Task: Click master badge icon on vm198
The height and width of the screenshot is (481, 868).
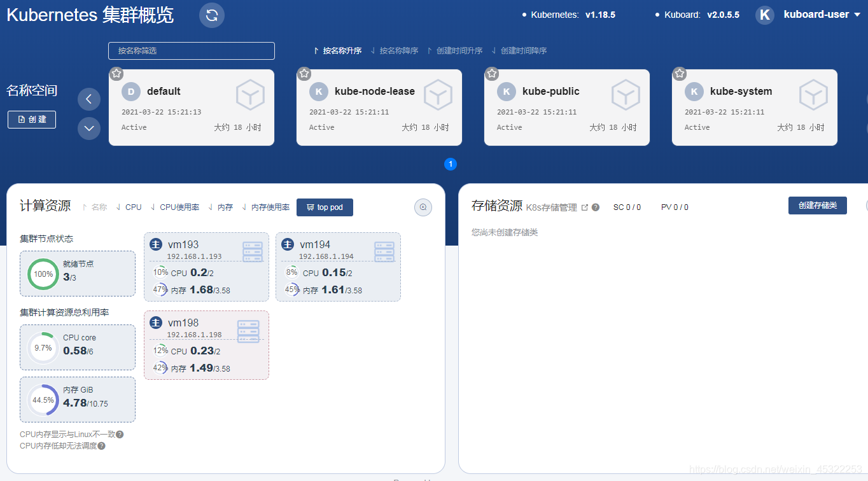Action: [x=156, y=323]
